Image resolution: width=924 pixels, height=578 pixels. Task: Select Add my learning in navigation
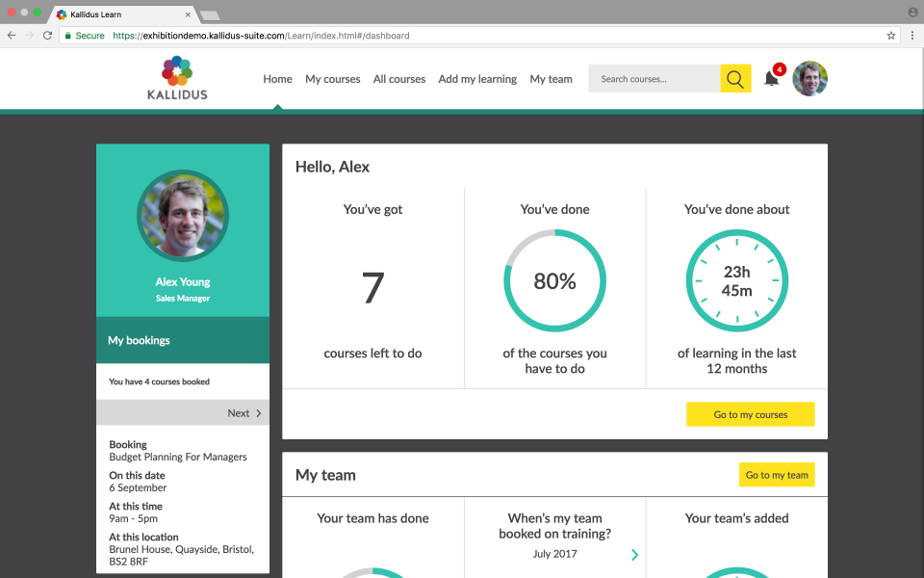tap(477, 79)
